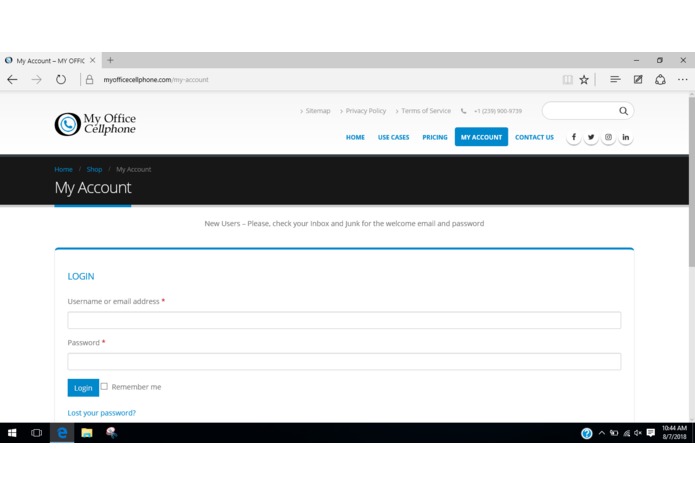
Task: Click the browser forward arrow
Action: click(37, 80)
